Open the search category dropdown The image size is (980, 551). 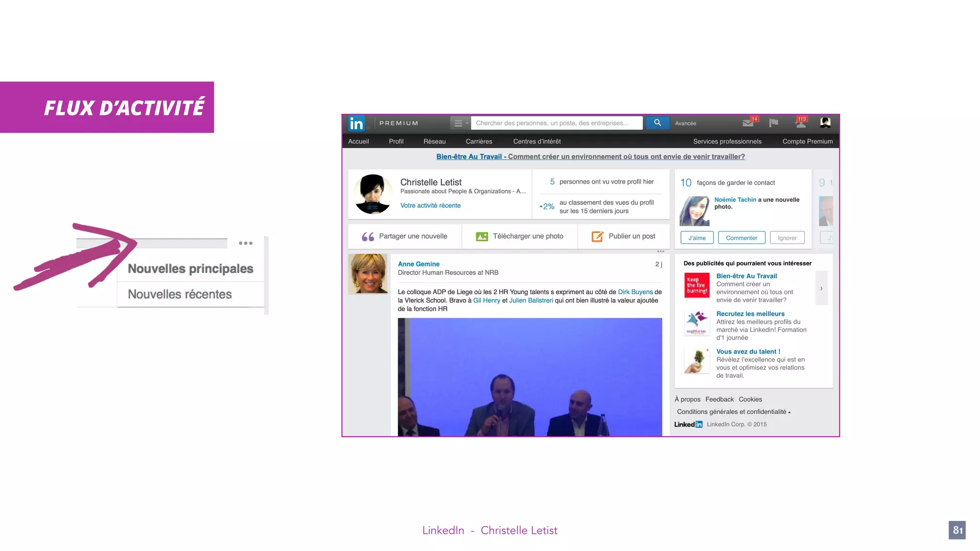coord(460,123)
